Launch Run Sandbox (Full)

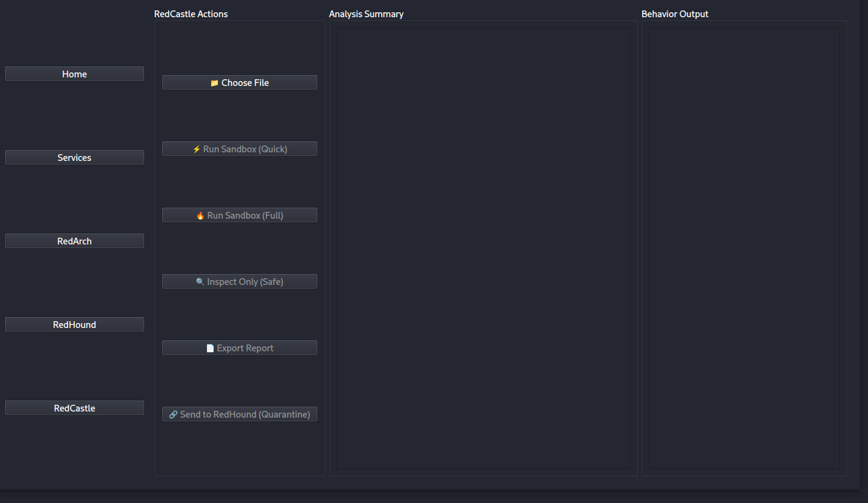coord(239,215)
